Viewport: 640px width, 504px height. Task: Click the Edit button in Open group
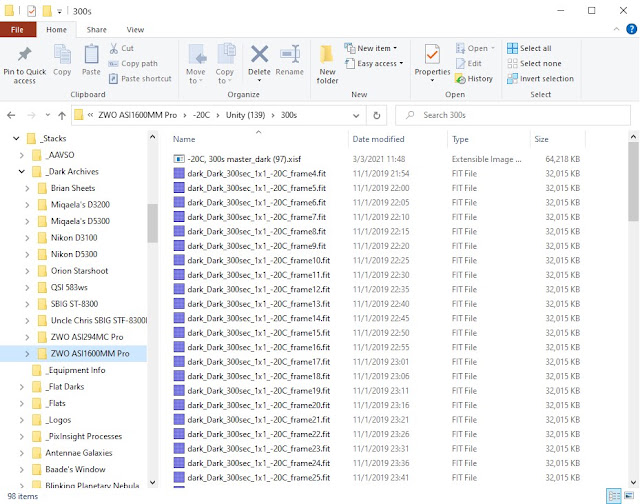pos(469,63)
